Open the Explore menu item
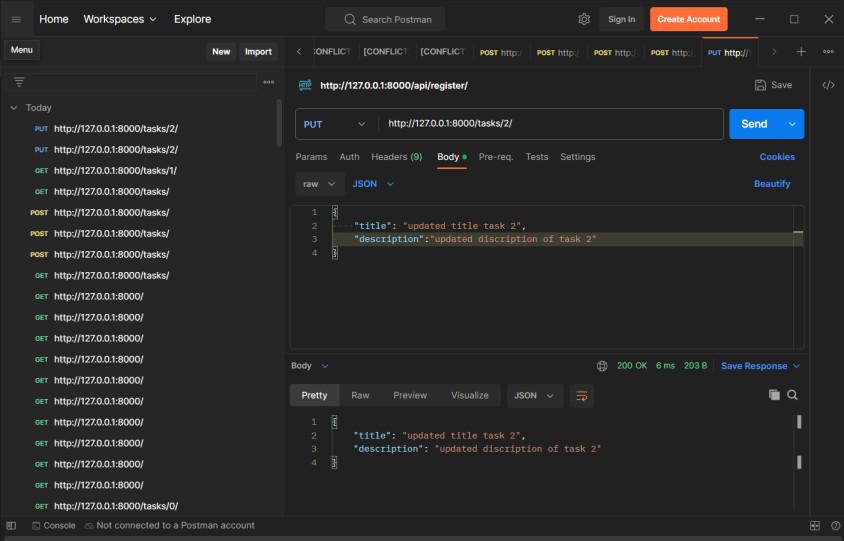This screenshot has width=844, height=541. tap(192, 19)
